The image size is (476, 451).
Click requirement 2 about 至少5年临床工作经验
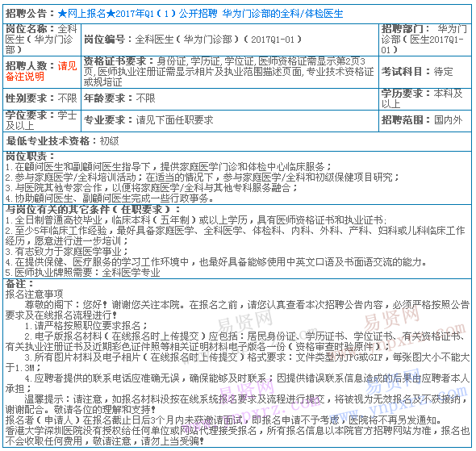tap(235, 236)
